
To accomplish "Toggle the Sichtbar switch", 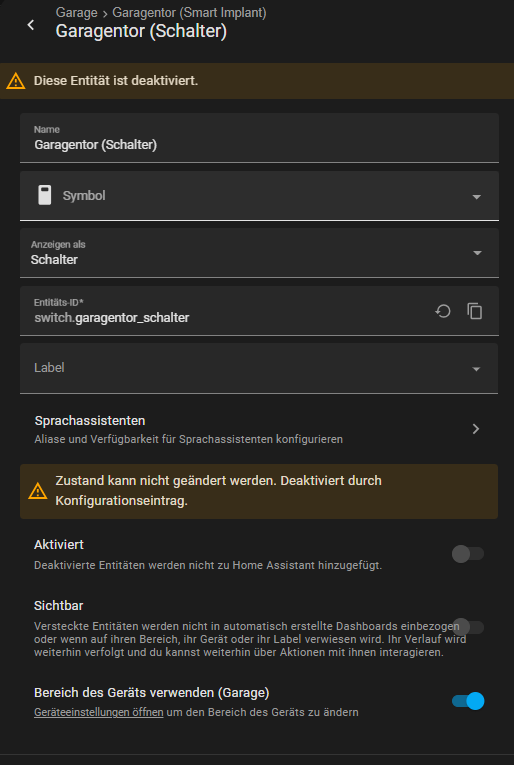I will pos(468,627).
